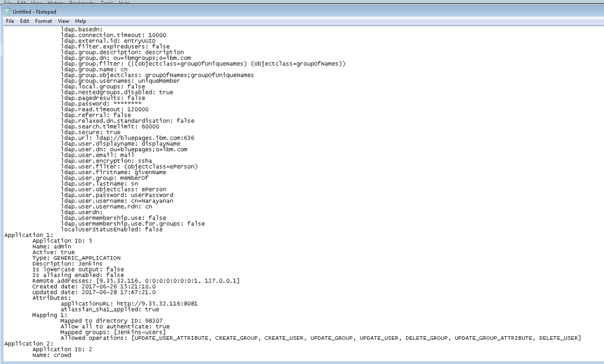The width and height of the screenshot is (604, 364).
Task: Open the Format menu
Action: 44,21
